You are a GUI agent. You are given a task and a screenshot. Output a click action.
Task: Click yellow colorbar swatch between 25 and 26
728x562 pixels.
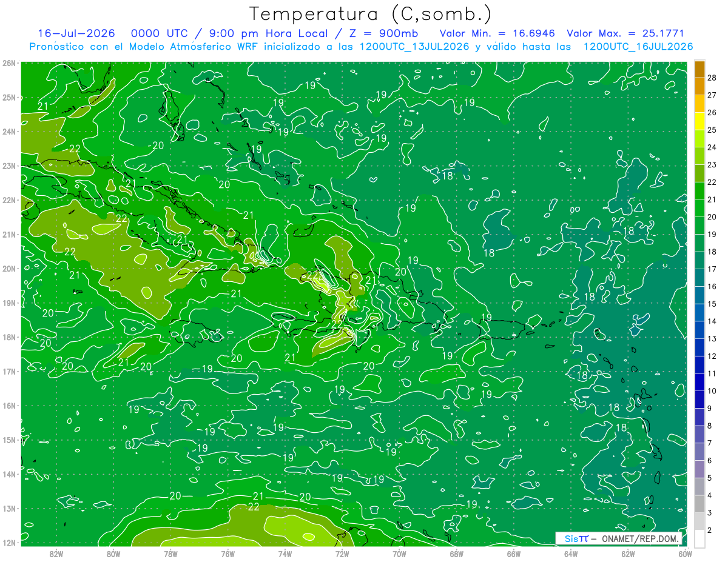coord(699,121)
